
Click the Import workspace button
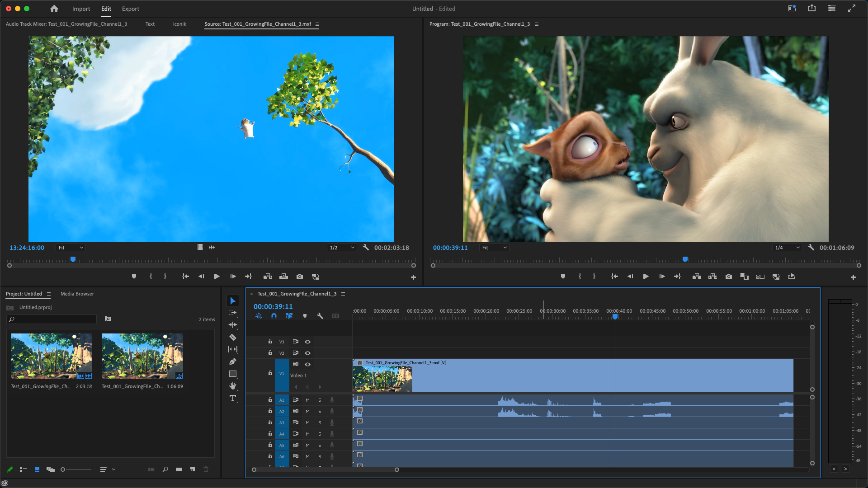81,9
